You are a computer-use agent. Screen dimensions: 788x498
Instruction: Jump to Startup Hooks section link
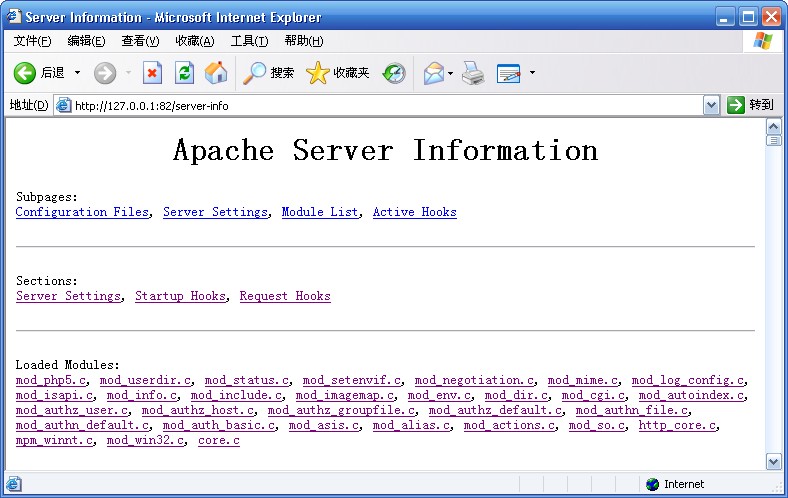coord(180,296)
